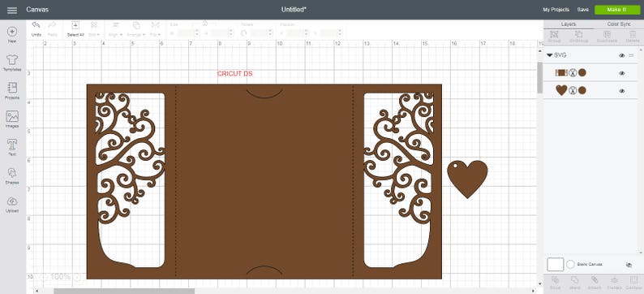Hide the heart layer with eye icon

(622, 91)
